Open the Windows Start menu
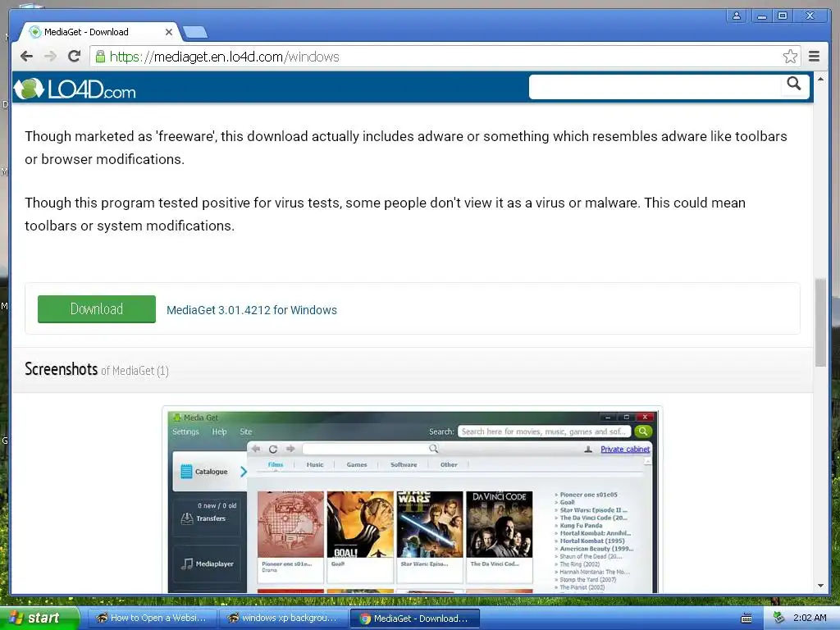This screenshot has width=840, height=630. [39, 618]
